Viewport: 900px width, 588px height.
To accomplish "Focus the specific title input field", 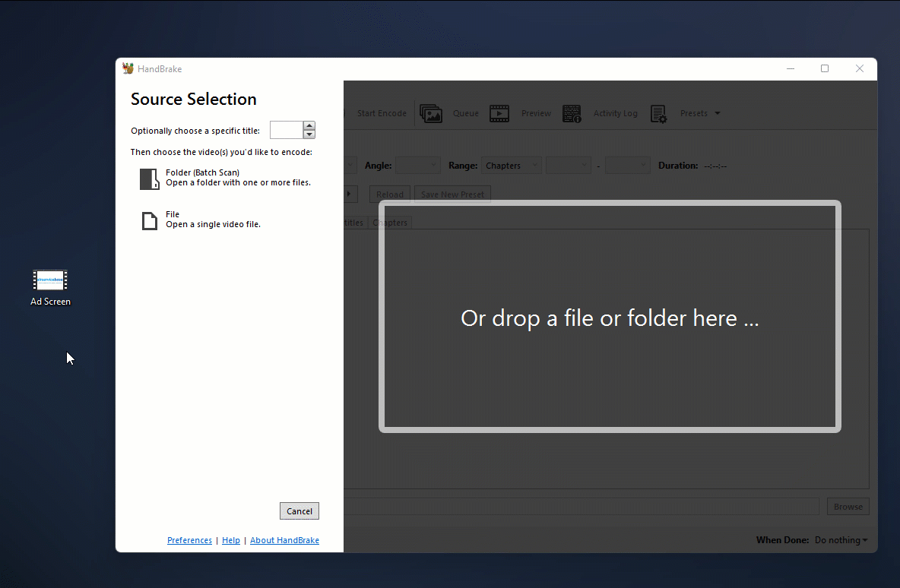I will (x=287, y=130).
